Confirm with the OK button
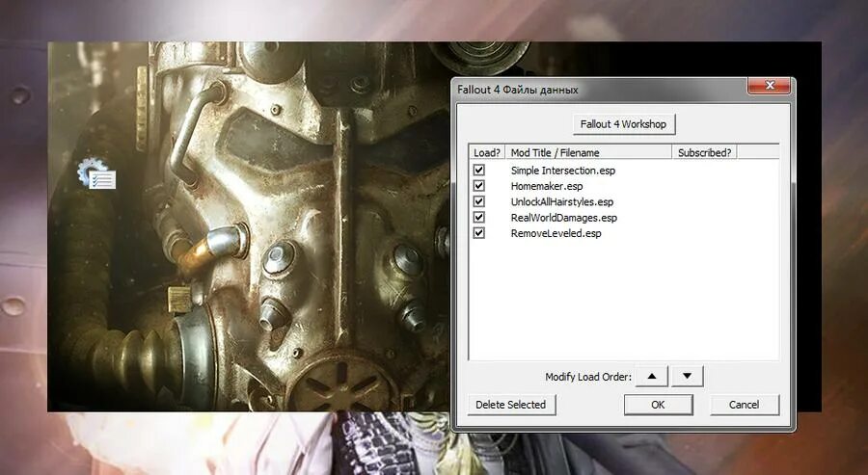Viewport: 868px width, 475px height. pos(658,405)
